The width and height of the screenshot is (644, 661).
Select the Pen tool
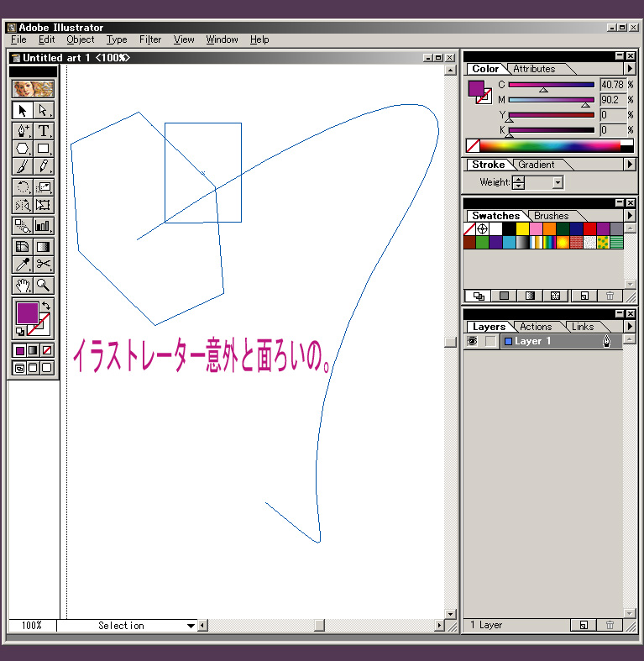(23, 130)
